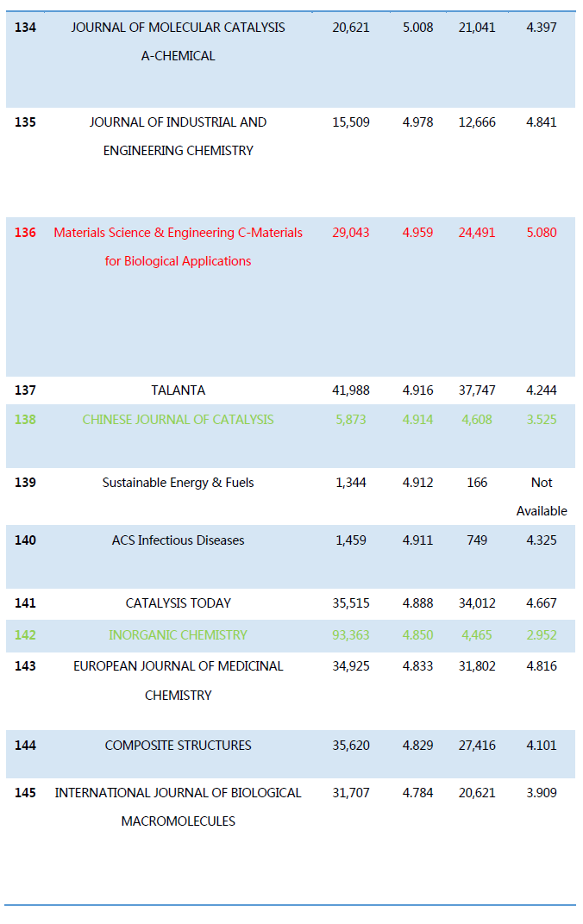Screen dimensions: 583x924
Task: Click rank number 145
Action: click(25, 793)
